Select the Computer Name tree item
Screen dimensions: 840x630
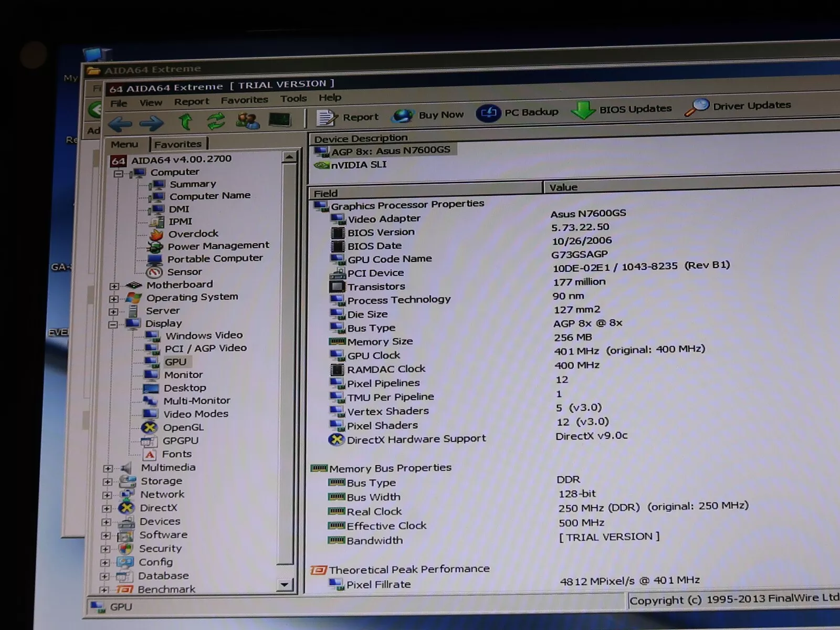(x=209, y=196)
